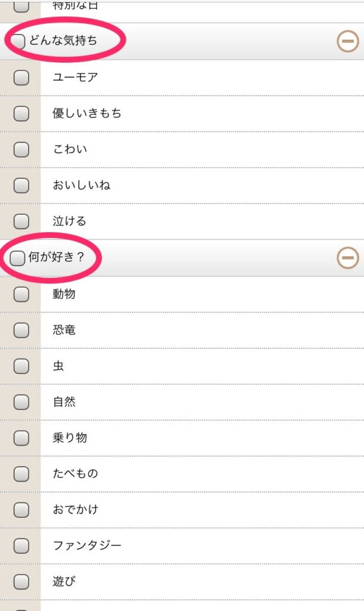
Task: Click the おでかけ label text
Action: (x=75, y=510)
